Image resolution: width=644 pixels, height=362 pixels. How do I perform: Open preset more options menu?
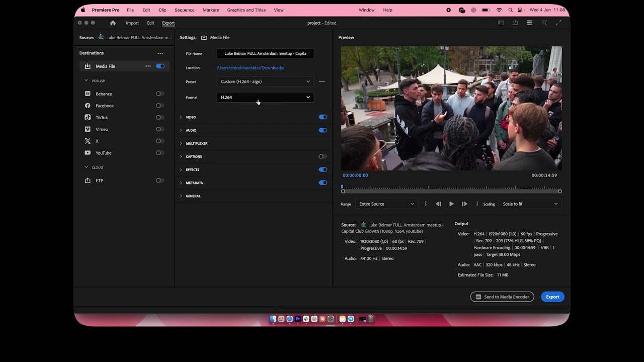point(322,81)
